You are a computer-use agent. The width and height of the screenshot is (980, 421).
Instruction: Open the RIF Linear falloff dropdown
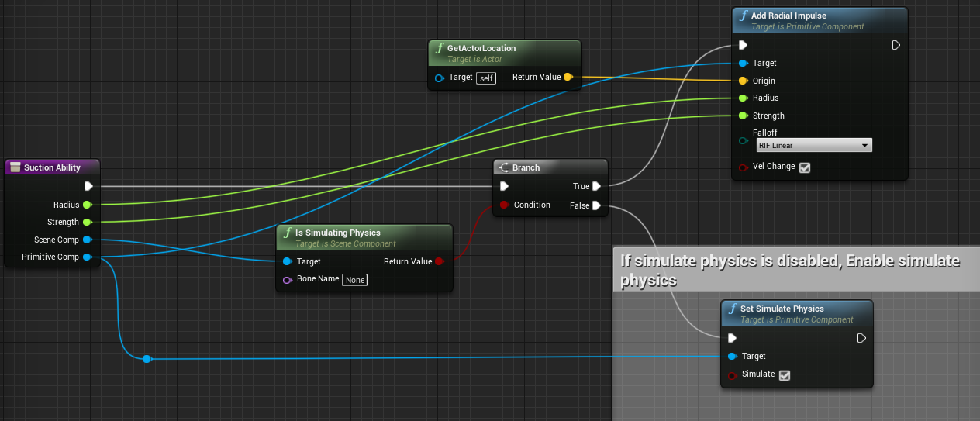(x=813, y=145)
